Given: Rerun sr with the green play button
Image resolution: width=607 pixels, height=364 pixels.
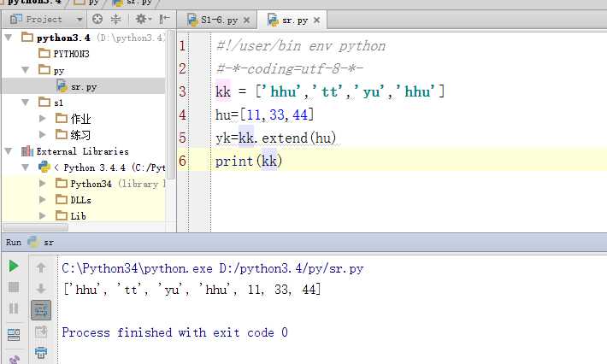Looking at the screenshot, I should coord(14,266).
